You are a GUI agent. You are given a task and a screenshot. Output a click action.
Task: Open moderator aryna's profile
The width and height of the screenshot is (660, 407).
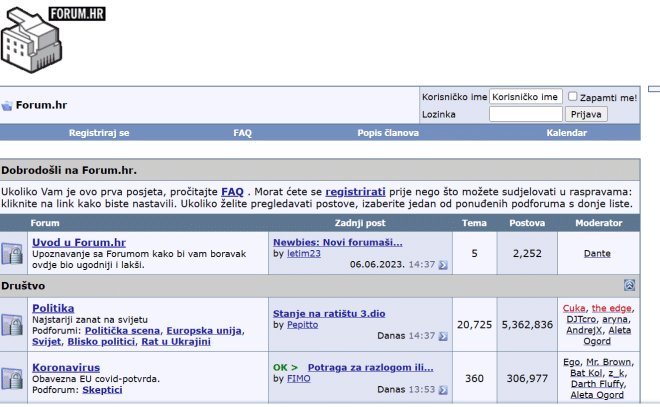tap(615, 319)
